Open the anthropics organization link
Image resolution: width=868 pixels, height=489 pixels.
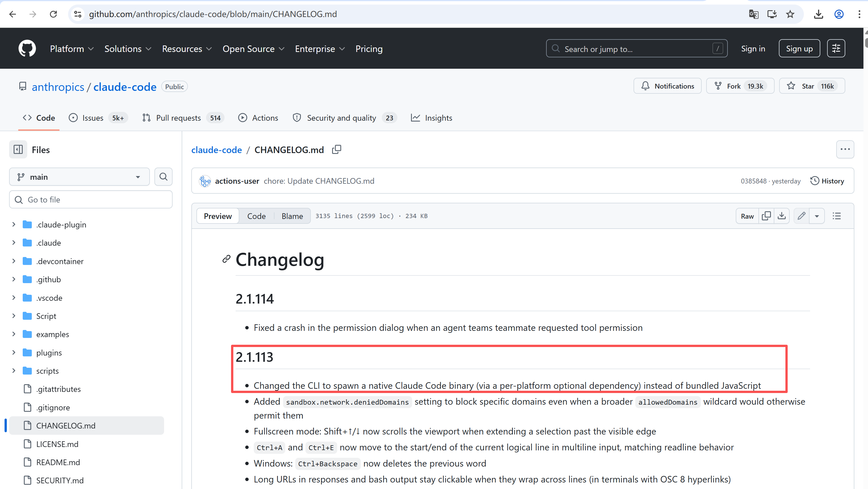pos(58,87)
